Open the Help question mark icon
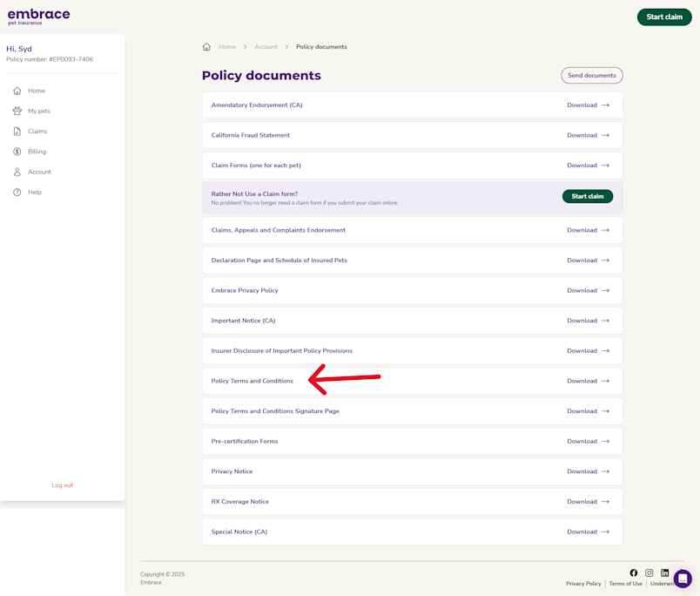Image resolution: width=700 pixels, height=596 pixels. tap(17, 192)
